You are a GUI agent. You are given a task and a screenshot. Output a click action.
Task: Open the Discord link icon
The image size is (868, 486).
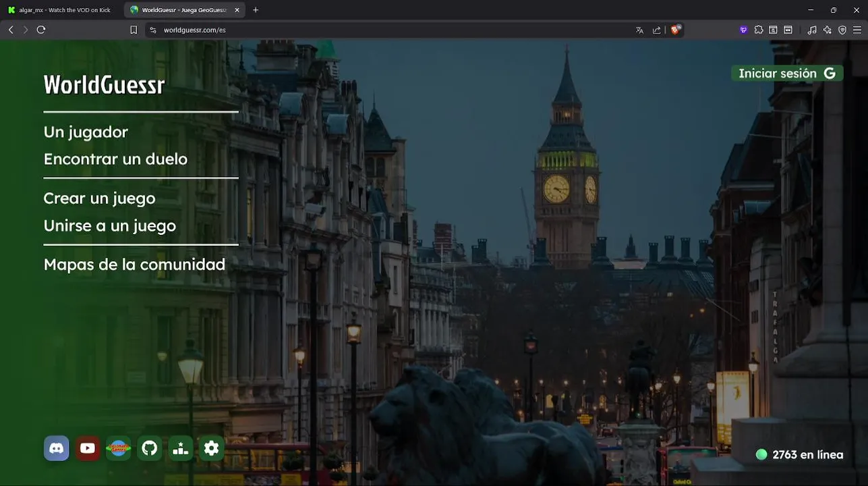(x=57, y=448)
